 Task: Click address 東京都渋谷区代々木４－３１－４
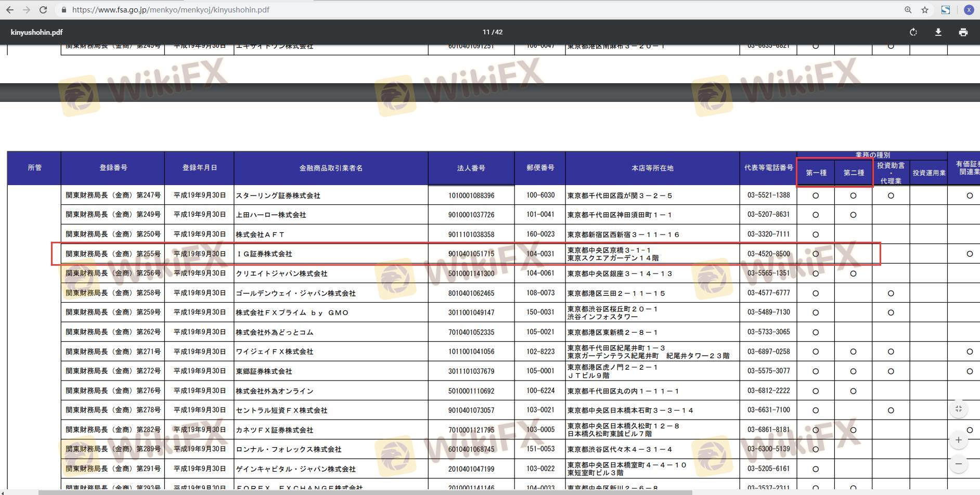tap(620, 449)
